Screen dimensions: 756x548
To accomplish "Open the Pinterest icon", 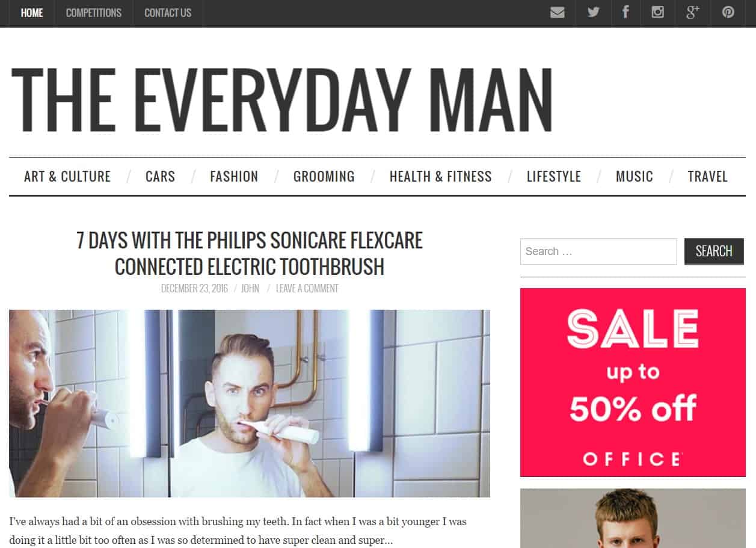I will (x=728, y=13).
